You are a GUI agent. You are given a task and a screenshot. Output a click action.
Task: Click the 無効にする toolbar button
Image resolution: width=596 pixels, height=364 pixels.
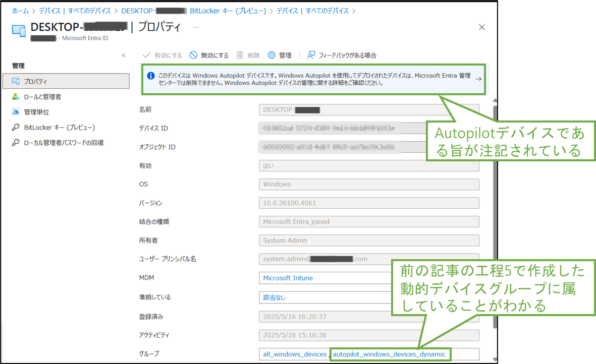click(209, 55)
